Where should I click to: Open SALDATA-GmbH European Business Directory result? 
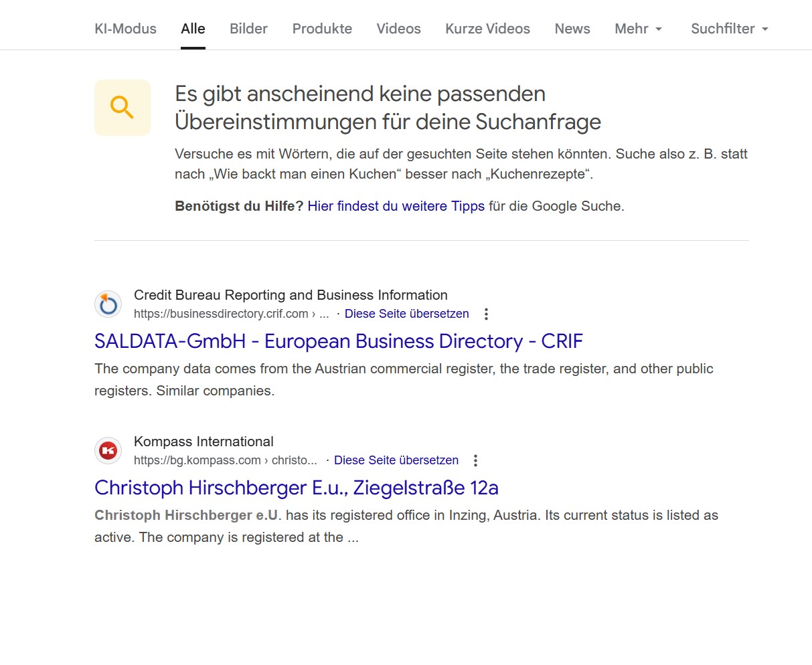pyautogui.click(x=338, y=341)
